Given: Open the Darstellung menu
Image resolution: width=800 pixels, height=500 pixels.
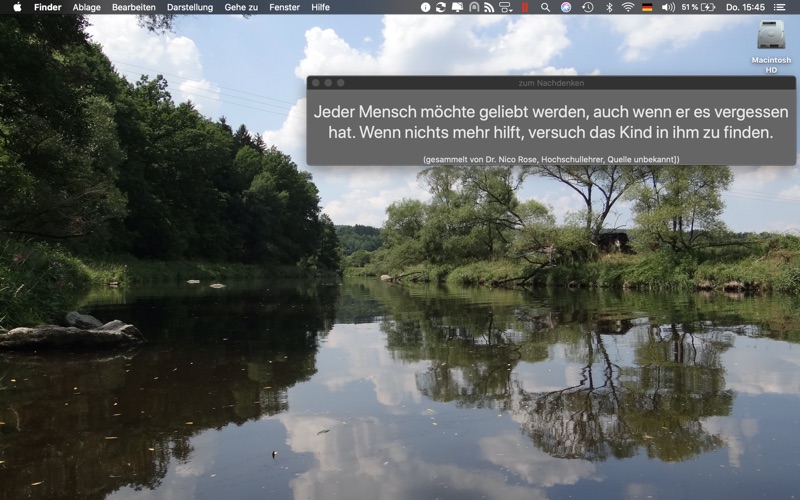Looking at the screenshot, I should point(190,7).
